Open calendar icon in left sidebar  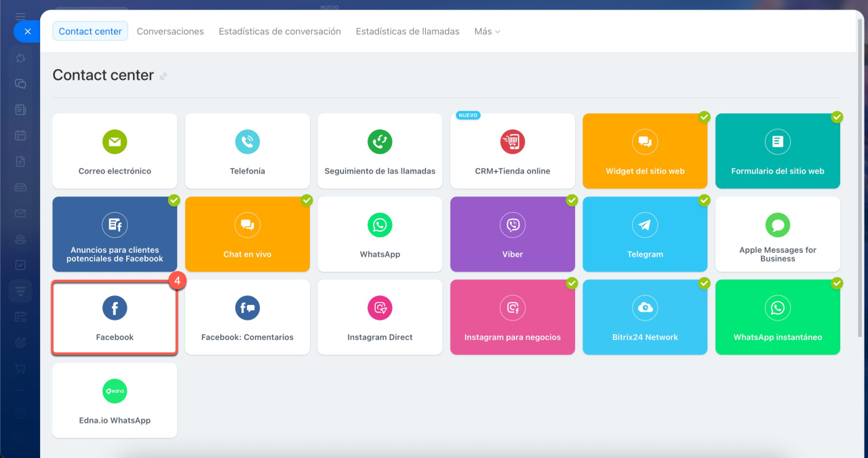(20, 136)
